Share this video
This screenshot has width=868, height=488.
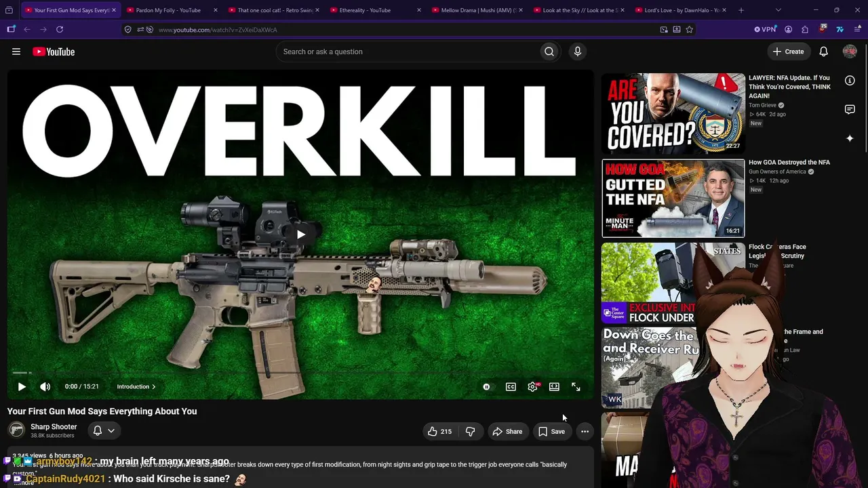click(x=507, y=431)
